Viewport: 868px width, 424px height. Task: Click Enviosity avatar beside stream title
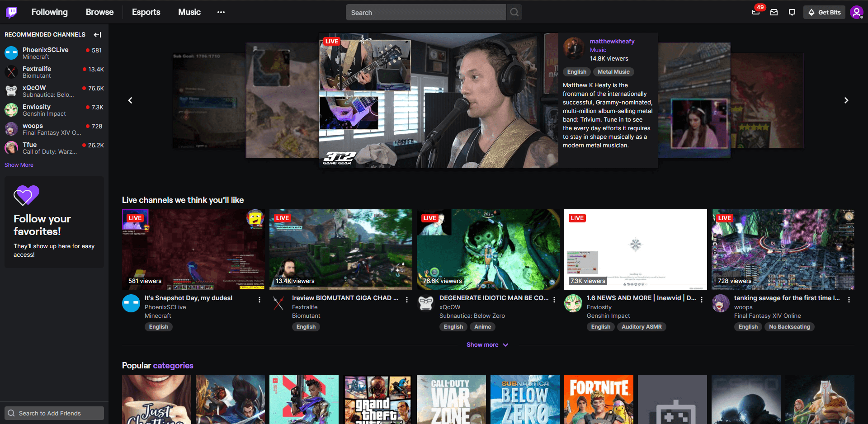point(573,303)
